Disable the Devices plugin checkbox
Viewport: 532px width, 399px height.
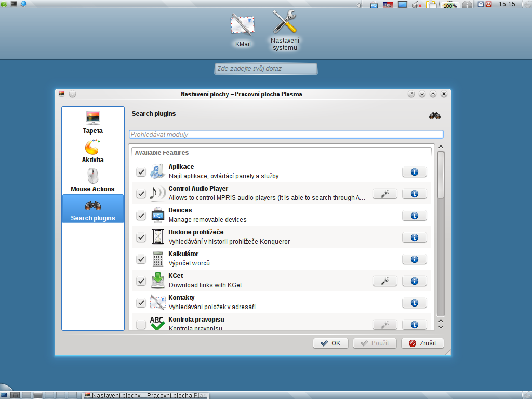click(x=141, y=216)
